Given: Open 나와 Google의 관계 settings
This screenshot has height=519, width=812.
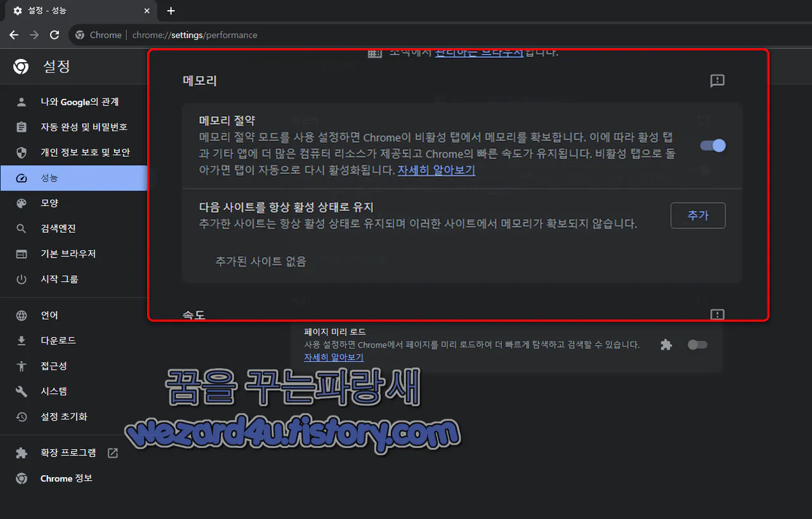Looking at the screenshot, I should coord(74,102).
